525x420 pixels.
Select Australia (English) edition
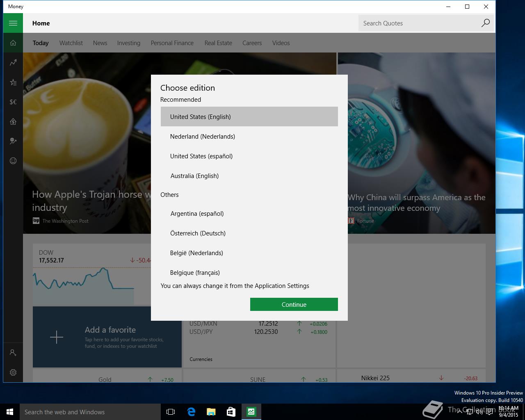(249, 176)
